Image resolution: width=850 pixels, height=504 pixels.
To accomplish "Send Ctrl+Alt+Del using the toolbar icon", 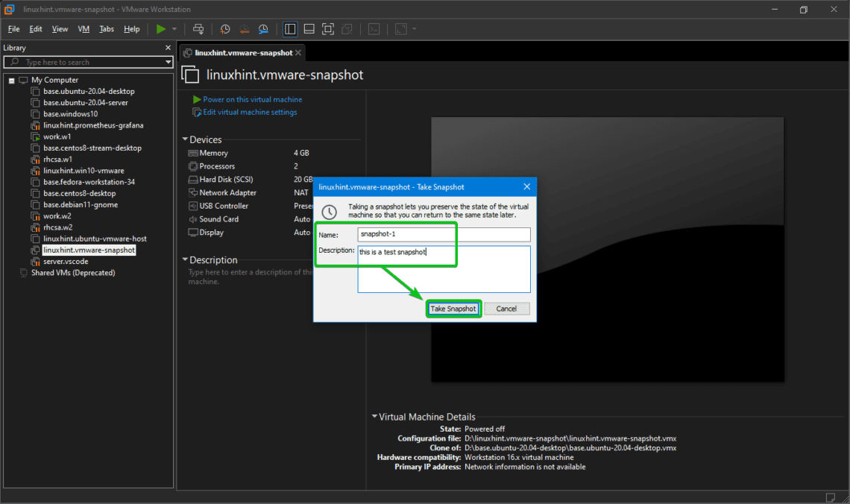I will coord(199,29).
